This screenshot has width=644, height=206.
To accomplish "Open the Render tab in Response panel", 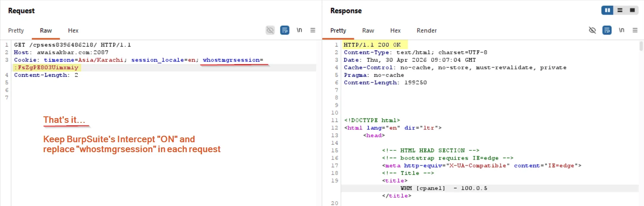I will (426, 31).
